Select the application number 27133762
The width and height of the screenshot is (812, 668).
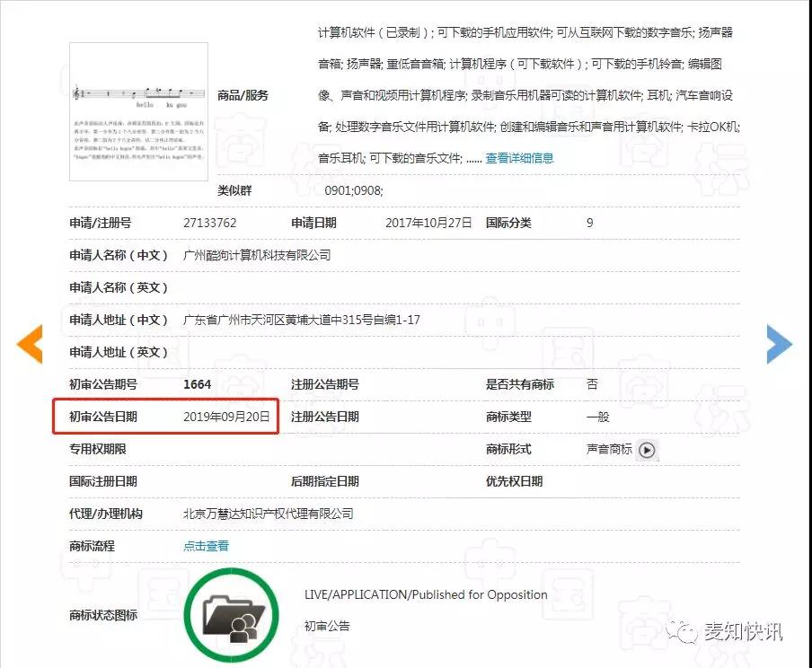pos(209,223)
